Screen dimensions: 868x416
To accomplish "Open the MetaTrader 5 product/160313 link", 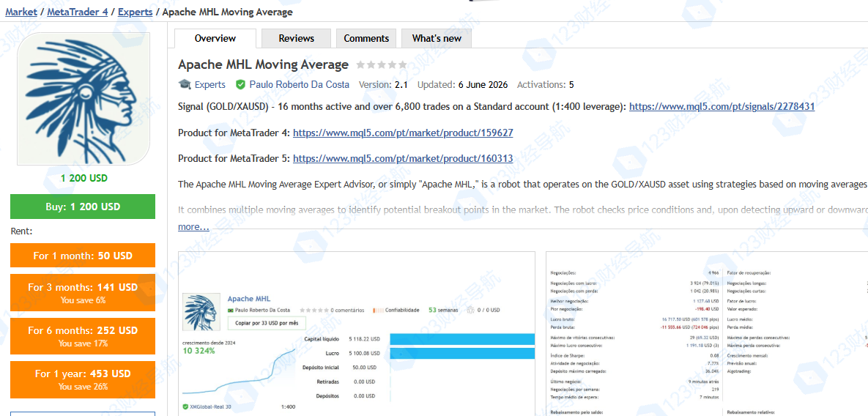I will tap(402, 159).
